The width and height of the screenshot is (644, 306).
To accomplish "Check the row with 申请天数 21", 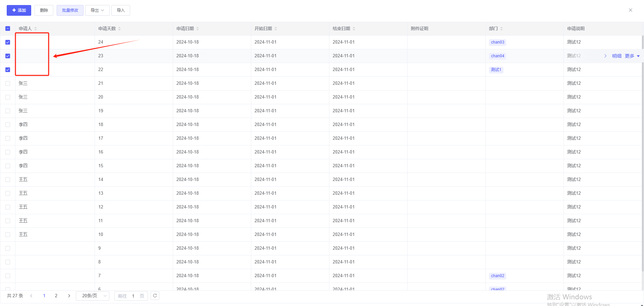I will point(8,83).
